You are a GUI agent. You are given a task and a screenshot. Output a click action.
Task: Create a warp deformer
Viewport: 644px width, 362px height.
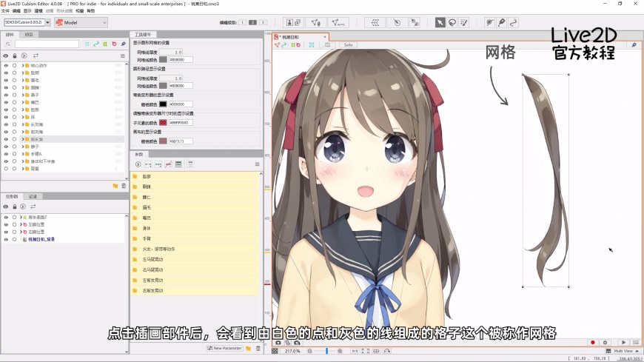click(x=375, y=23)
